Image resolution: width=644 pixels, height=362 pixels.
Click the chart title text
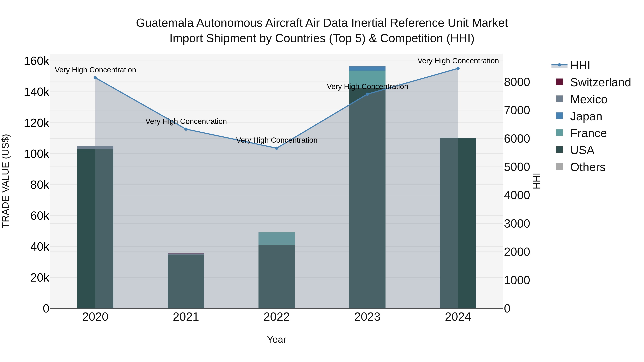322,30
